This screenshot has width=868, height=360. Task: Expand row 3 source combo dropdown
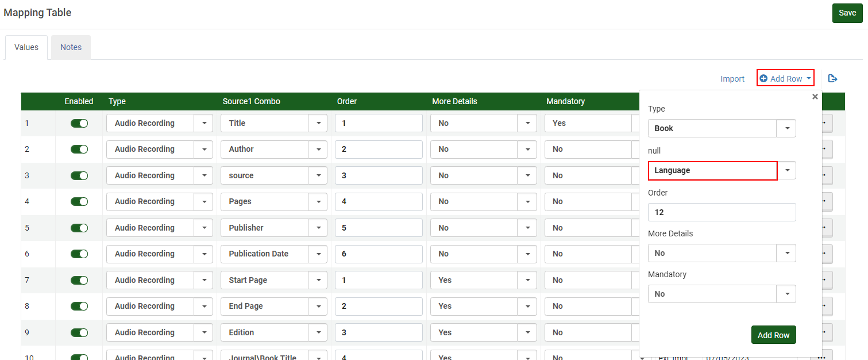tap(318, 175)
